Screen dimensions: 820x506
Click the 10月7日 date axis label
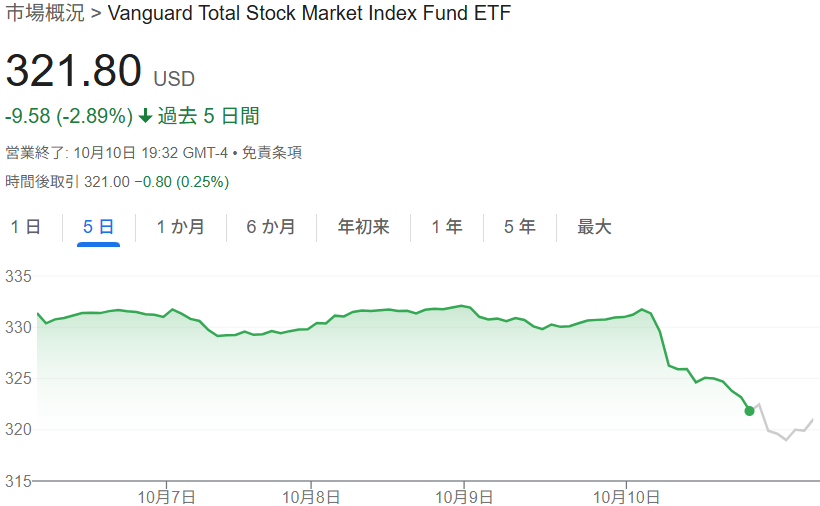click(x=167, y=495)
